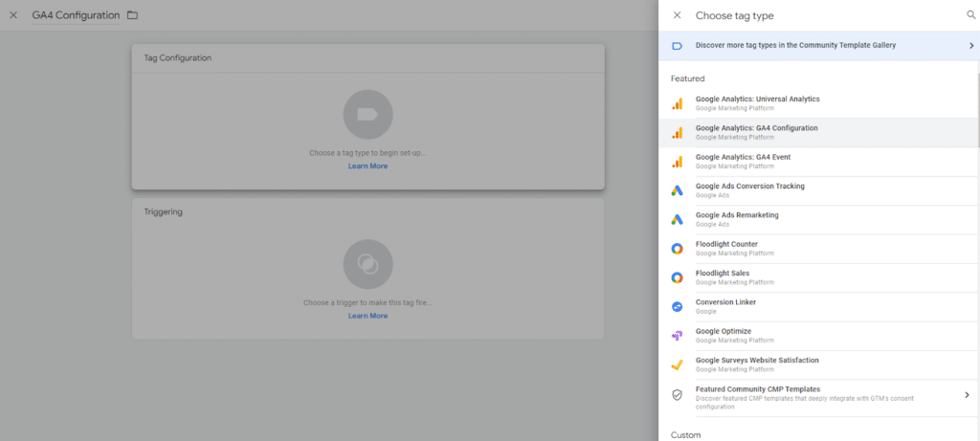Click the Google Optimize purple icon
The height and width of the screenshot is (441, 980).
coord(677,336)
